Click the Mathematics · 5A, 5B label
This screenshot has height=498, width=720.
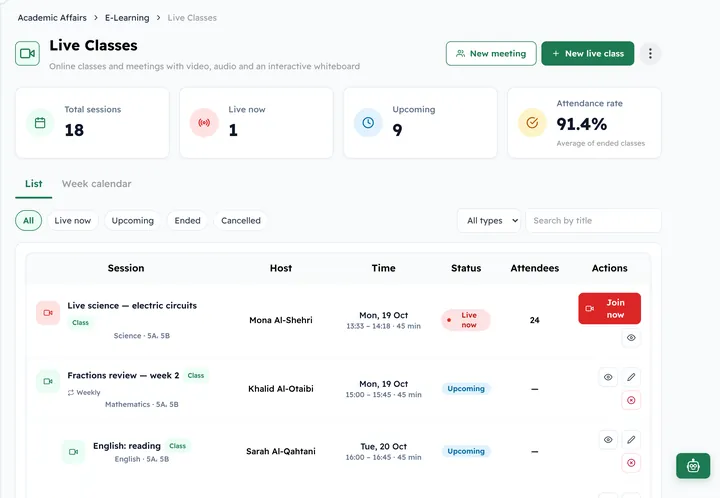click(141, 404)
